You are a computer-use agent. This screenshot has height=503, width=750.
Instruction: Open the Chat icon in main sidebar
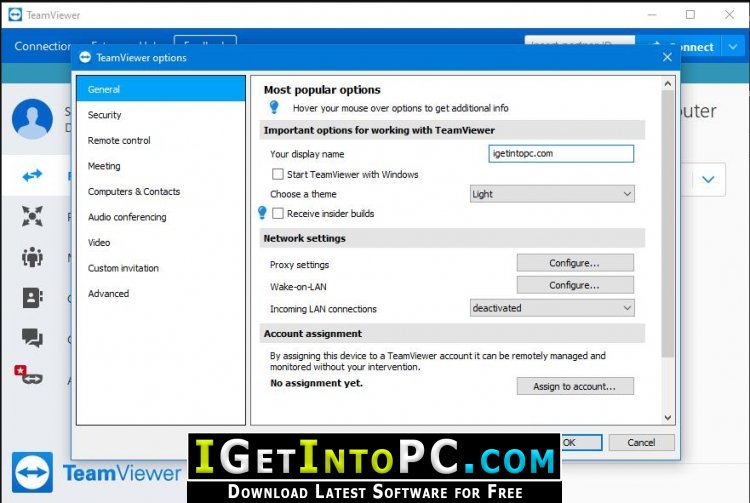32,338
